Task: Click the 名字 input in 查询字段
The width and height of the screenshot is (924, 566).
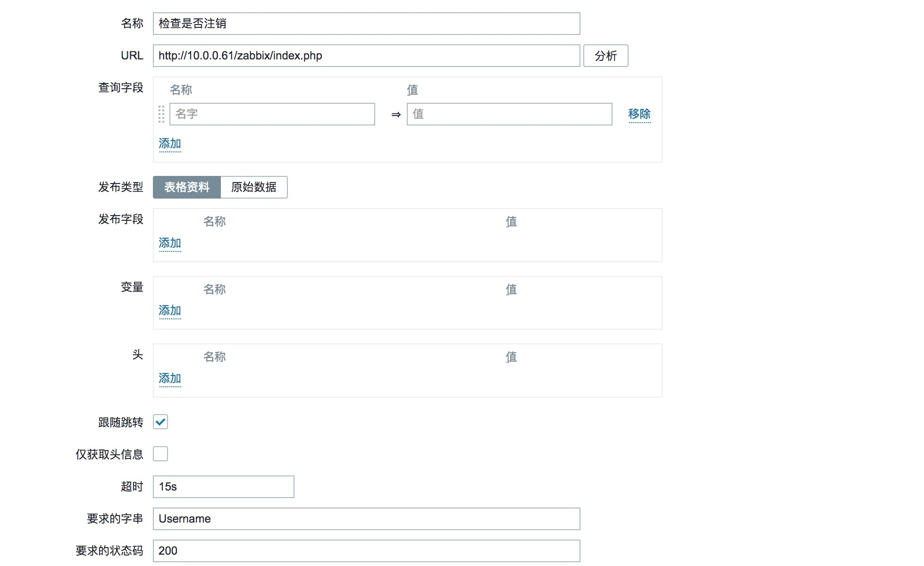Action: tap(272, 114)
